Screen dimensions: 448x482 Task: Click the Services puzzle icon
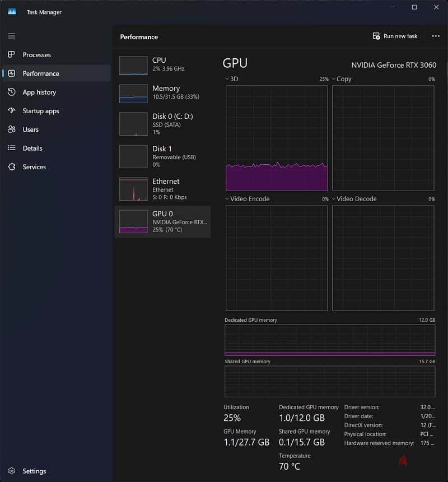point(12,167)
